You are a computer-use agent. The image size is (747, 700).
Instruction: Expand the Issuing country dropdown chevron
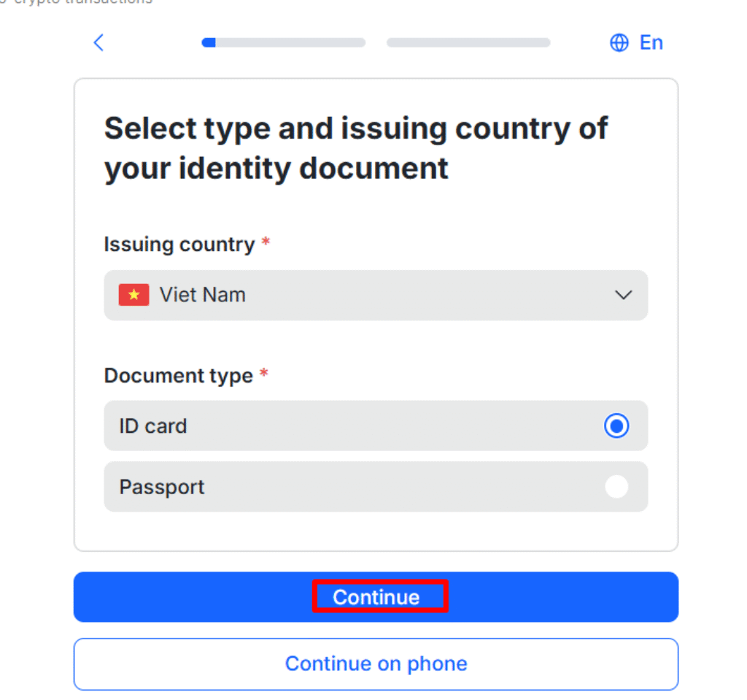pyautogui.click(x=622, y=295)
